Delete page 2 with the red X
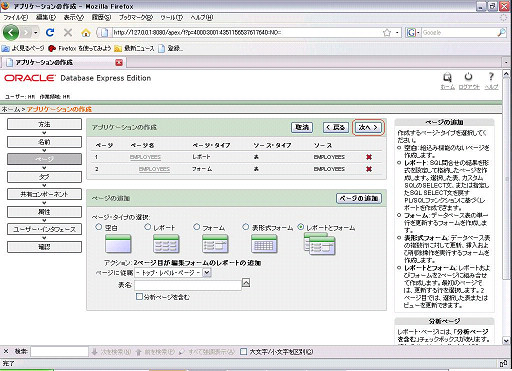The image size is (512, 371). point(369,169)
